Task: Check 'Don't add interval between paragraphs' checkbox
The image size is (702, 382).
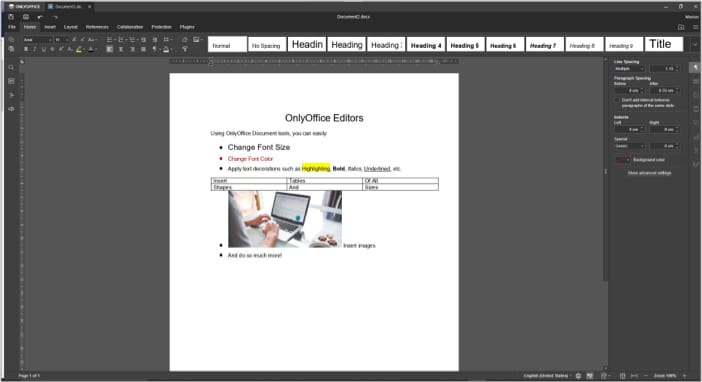Action: pos(617,100)
